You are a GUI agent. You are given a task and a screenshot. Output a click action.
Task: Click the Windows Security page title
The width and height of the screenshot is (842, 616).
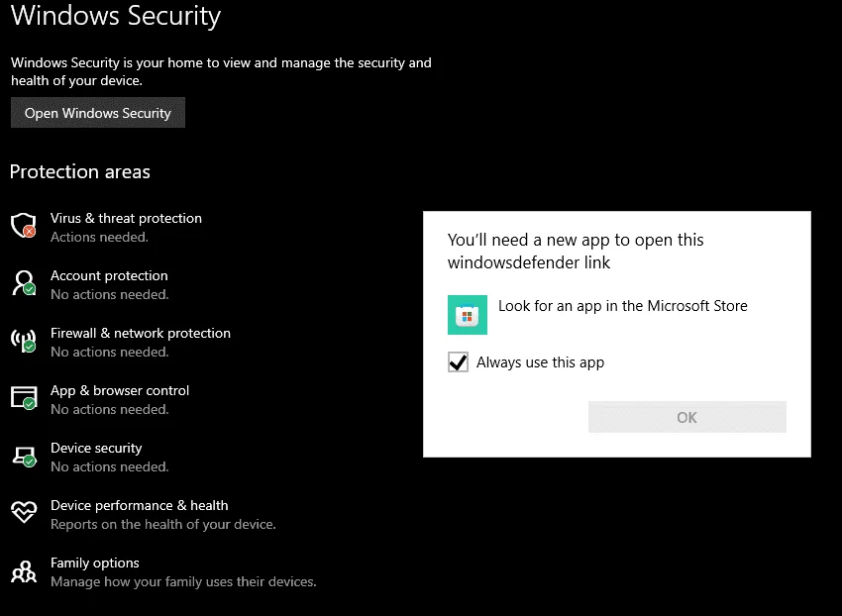pyautogui.click(x=116, y=16)
